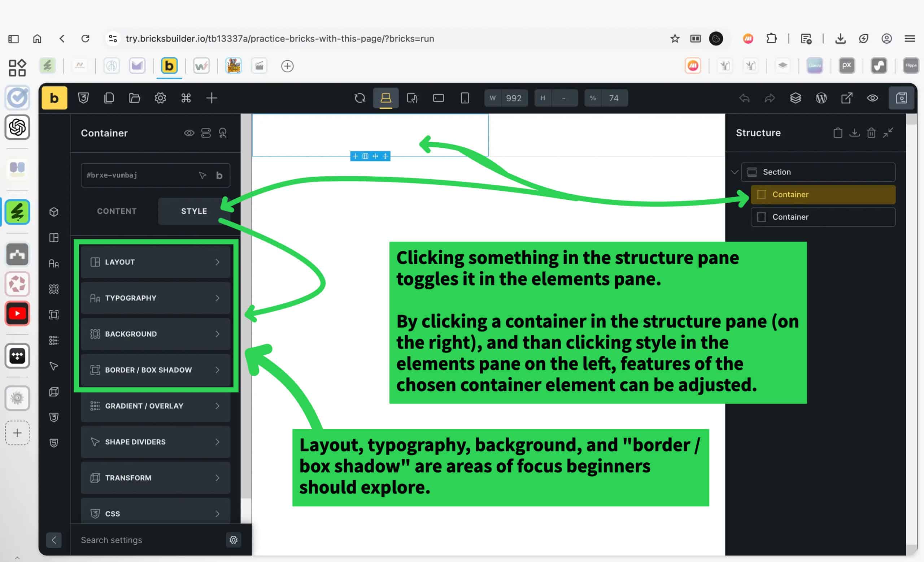The image size is (924, 562).
Task: Select the mobile portrait breakpoint icon
Action: pyautogui.click(x=465, y=98)
